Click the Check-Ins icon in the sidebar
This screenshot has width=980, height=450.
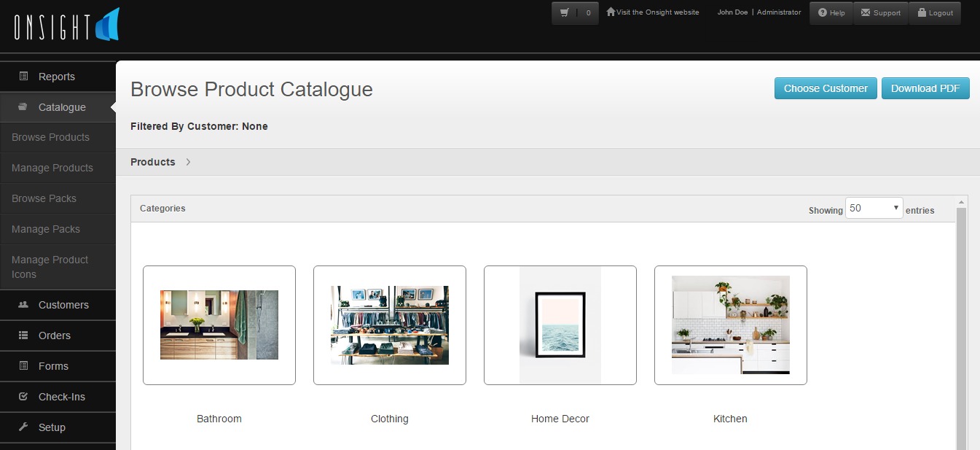(23, 397)
